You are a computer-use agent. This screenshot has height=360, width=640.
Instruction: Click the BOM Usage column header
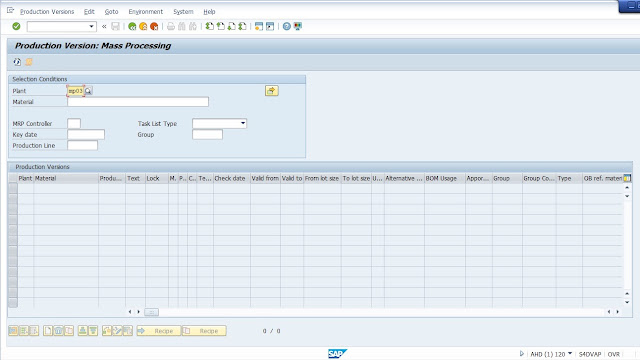click(x=445, y=178)
